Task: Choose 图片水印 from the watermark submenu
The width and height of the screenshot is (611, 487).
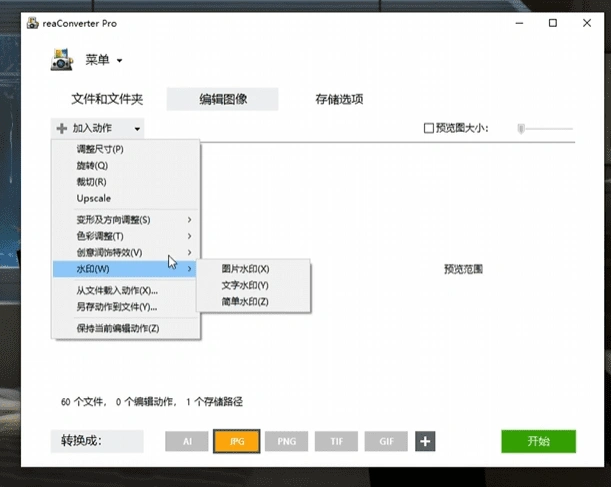Action: coord(245,268)
